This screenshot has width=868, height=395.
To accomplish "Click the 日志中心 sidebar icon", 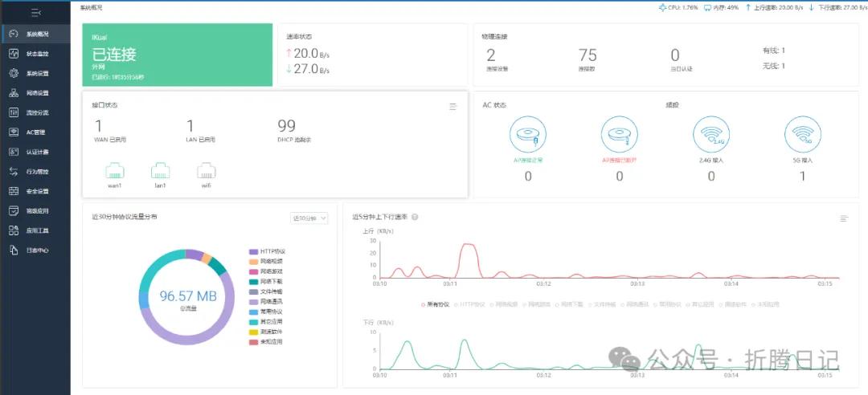I will 14,250.
